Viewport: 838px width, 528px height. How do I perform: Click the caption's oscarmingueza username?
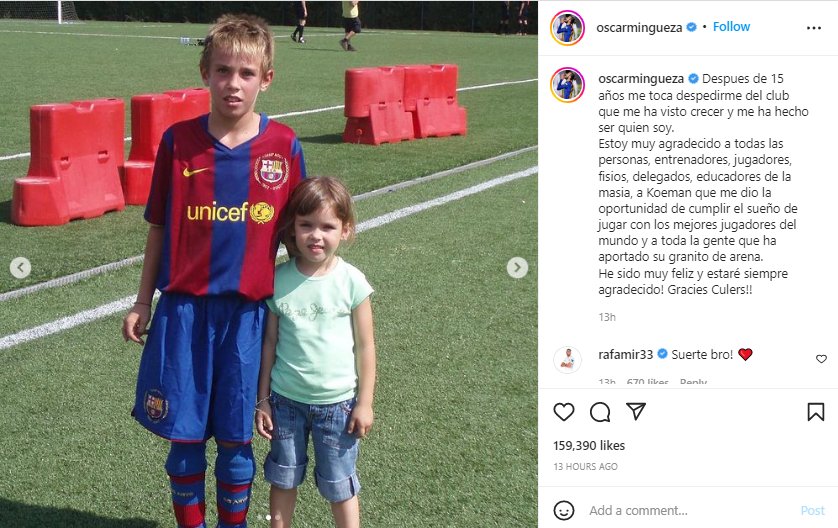tap(641, 79)
